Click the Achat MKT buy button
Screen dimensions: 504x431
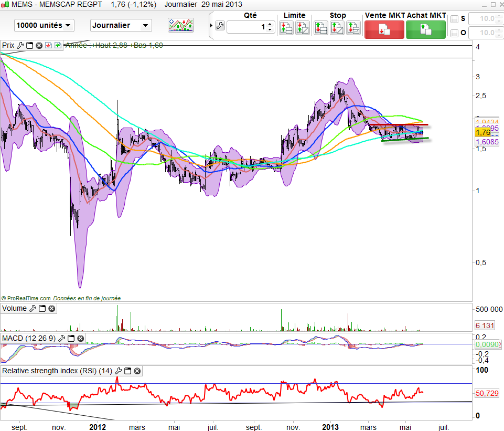tap(425, 29)
